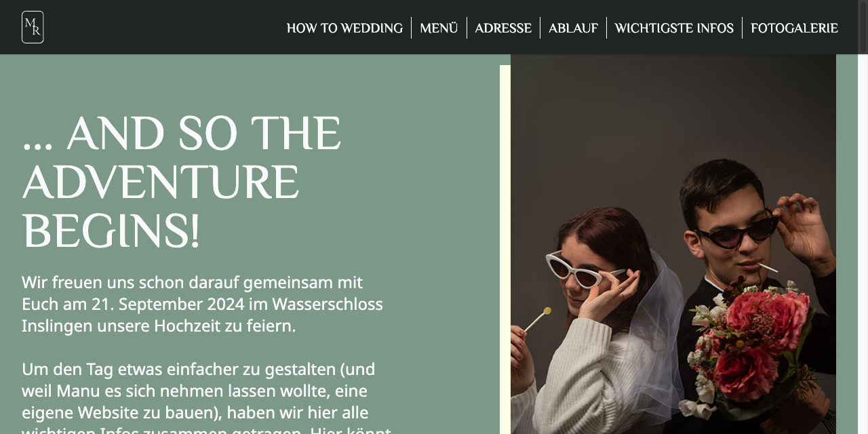The height and width of the screenshot is (434, 868).
Task: Click the Adventure Begins headline
Action: tap(182, 182)
